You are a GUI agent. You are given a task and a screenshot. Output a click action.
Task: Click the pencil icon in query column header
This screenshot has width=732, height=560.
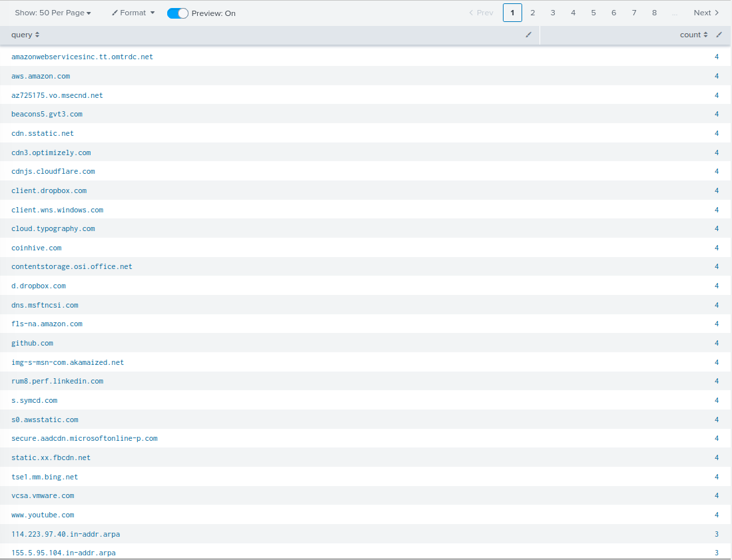coord(528,35)
